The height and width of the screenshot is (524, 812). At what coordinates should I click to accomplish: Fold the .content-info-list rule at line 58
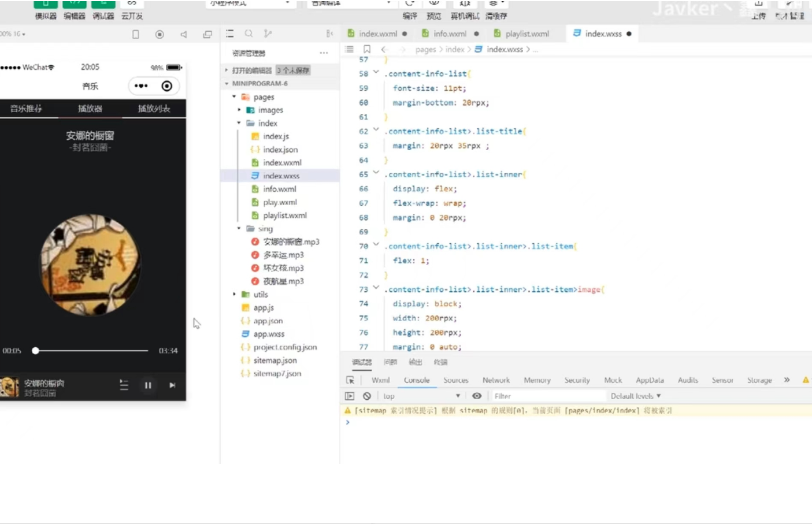(x=376, y=73)
